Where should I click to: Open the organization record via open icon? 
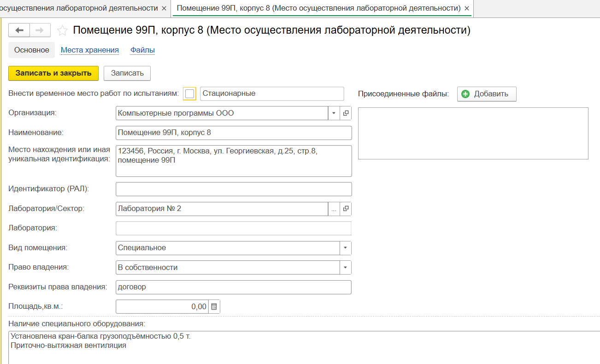pyautogui.click(x=346, y=113)
